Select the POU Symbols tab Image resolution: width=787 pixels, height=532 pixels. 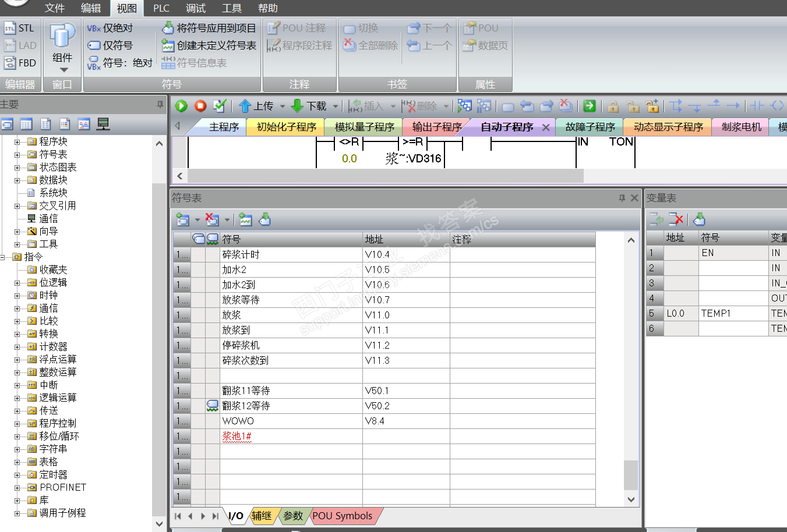tap(343, 516)
